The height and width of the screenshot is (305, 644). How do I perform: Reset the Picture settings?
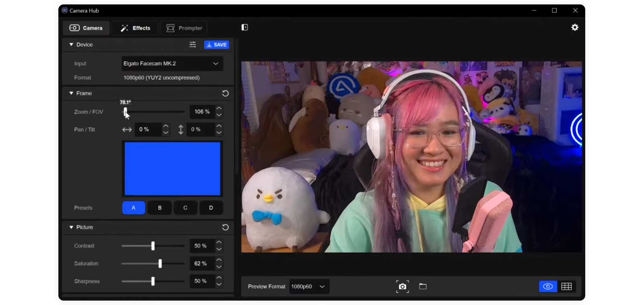tap(225, 227)
